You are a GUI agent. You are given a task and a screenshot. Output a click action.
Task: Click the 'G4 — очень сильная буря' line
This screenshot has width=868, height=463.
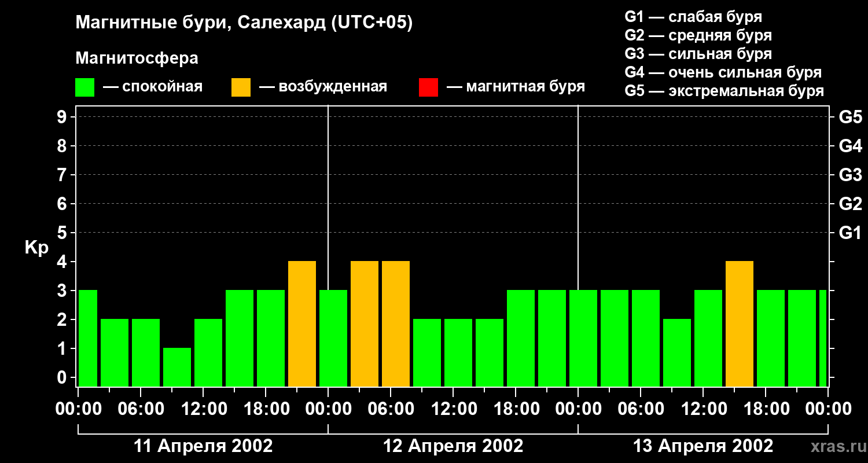(723, 72)
